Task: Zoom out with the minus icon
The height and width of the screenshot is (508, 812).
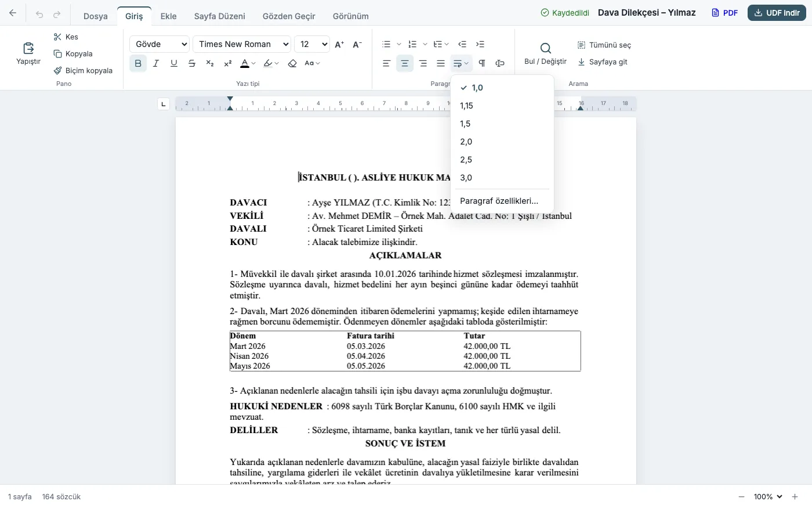Action: point(741,497)
